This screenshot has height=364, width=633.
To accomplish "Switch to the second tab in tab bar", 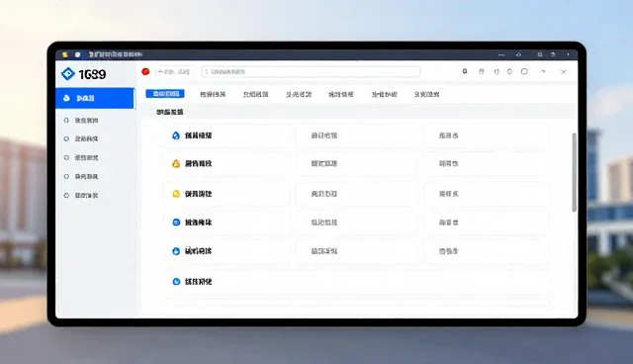I will (213, 94).
